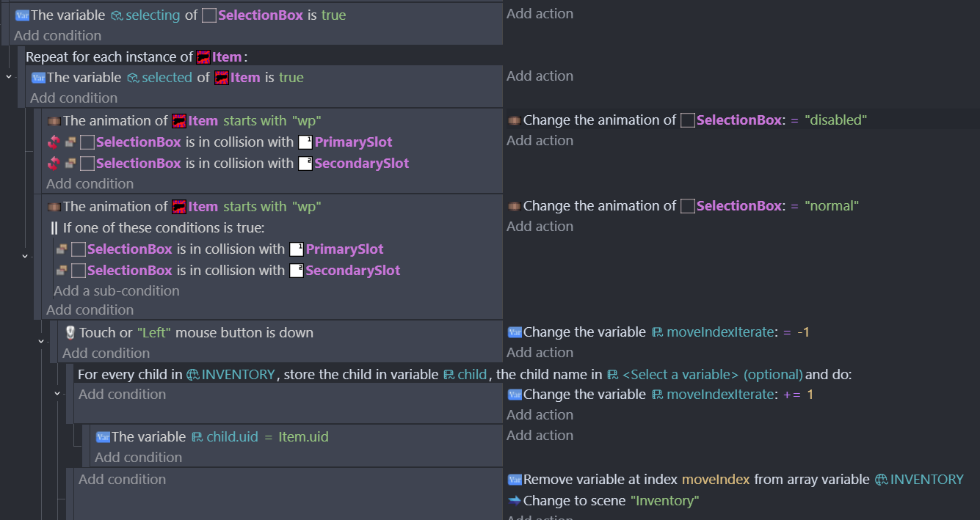
Task: Click Add action below the "normal" animation action
Action: click(540, 226)
